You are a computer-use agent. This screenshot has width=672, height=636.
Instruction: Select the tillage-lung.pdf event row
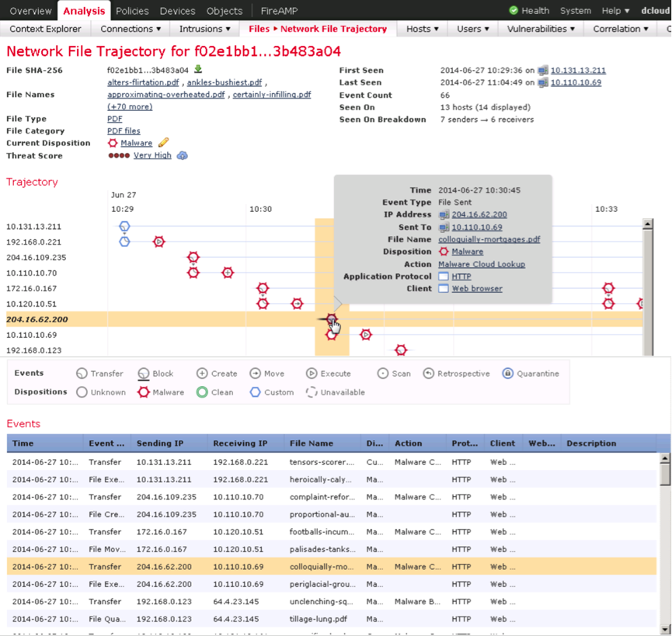pos(332,619)
